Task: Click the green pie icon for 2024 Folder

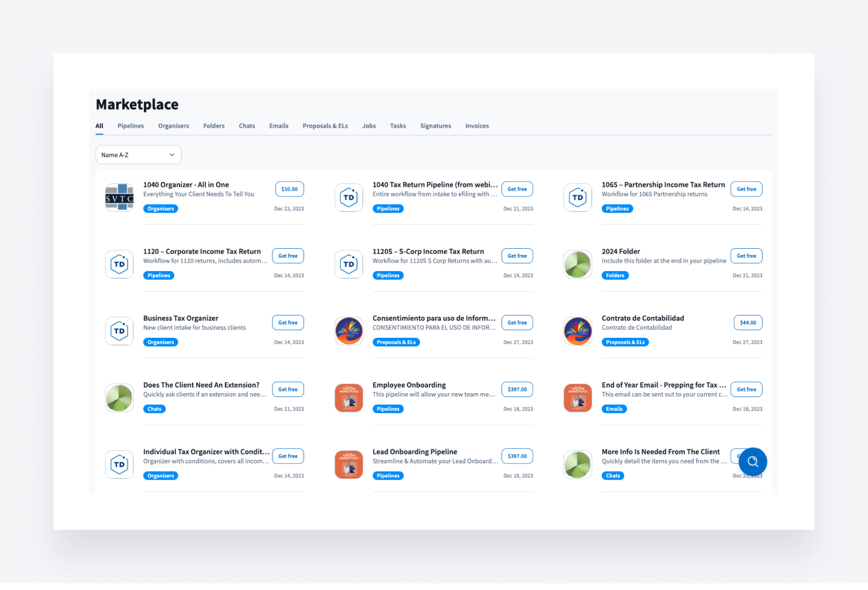Action: tap(577, 264)
